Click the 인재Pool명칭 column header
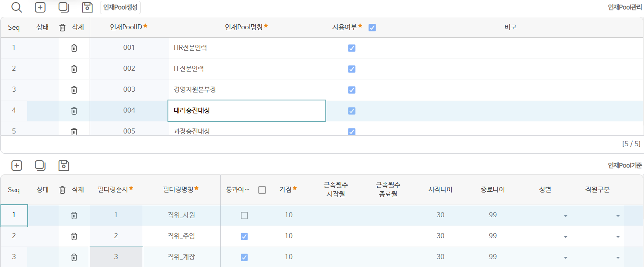The image size is (644, 267). click(x=247, y=27)
